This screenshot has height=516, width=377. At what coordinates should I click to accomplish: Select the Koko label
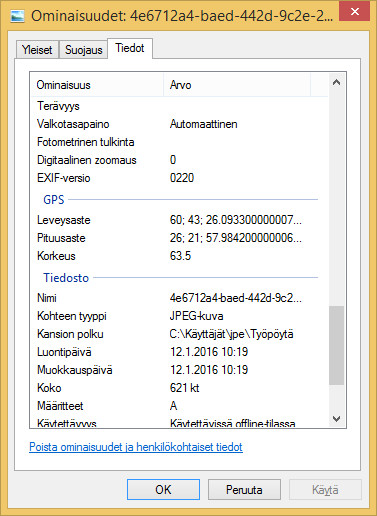point(49,388)
